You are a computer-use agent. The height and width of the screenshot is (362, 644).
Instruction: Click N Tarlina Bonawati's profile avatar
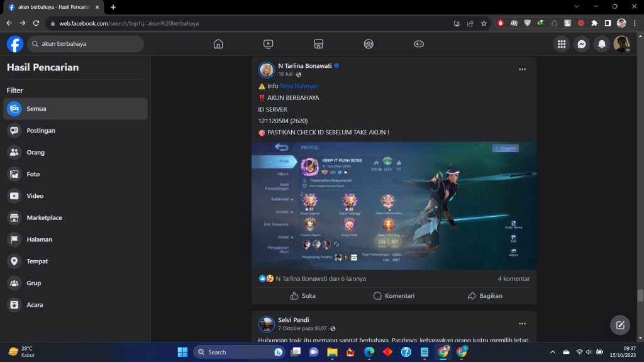coord(266,70)
